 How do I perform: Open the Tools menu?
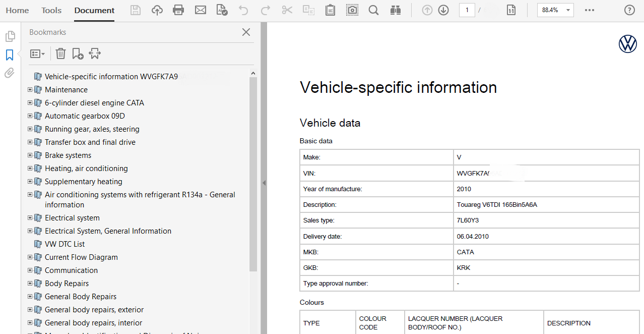pyautogui.click(x=51, y=10)
